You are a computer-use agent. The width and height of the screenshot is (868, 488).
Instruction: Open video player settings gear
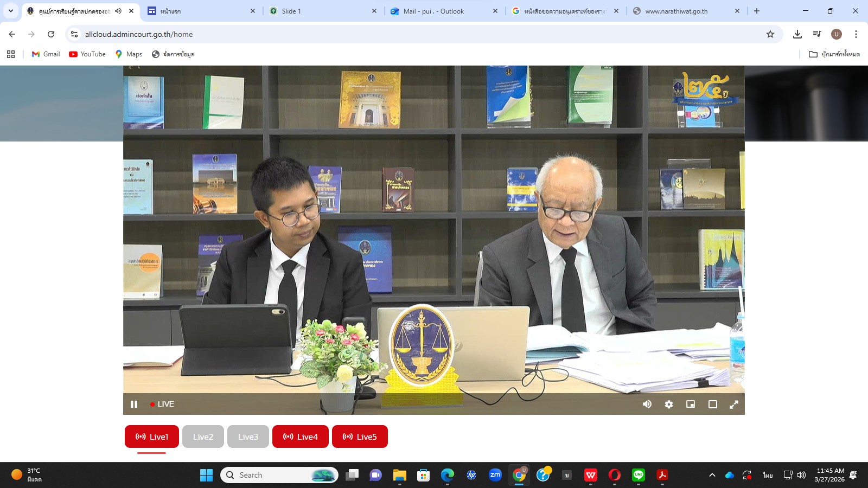[669, 404]
